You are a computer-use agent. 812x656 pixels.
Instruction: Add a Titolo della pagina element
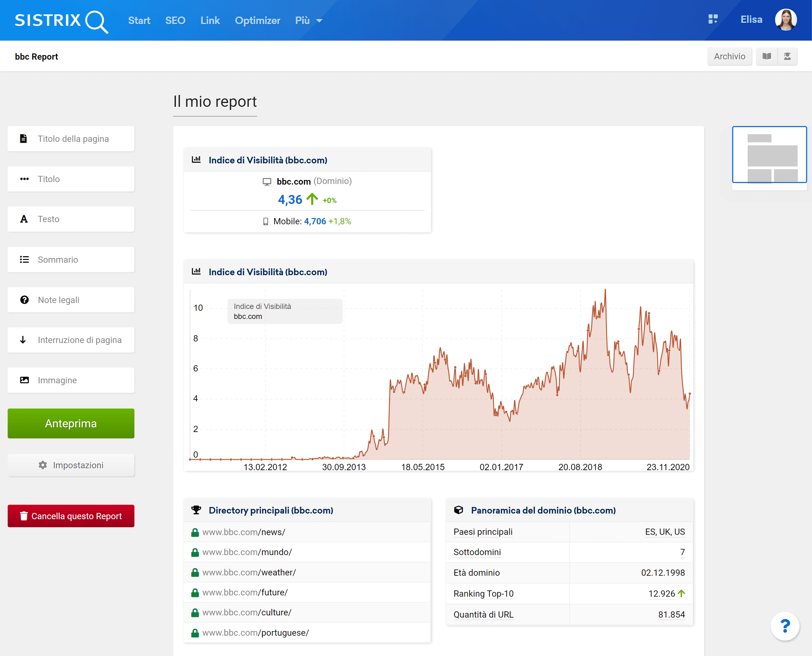point(71,139)
